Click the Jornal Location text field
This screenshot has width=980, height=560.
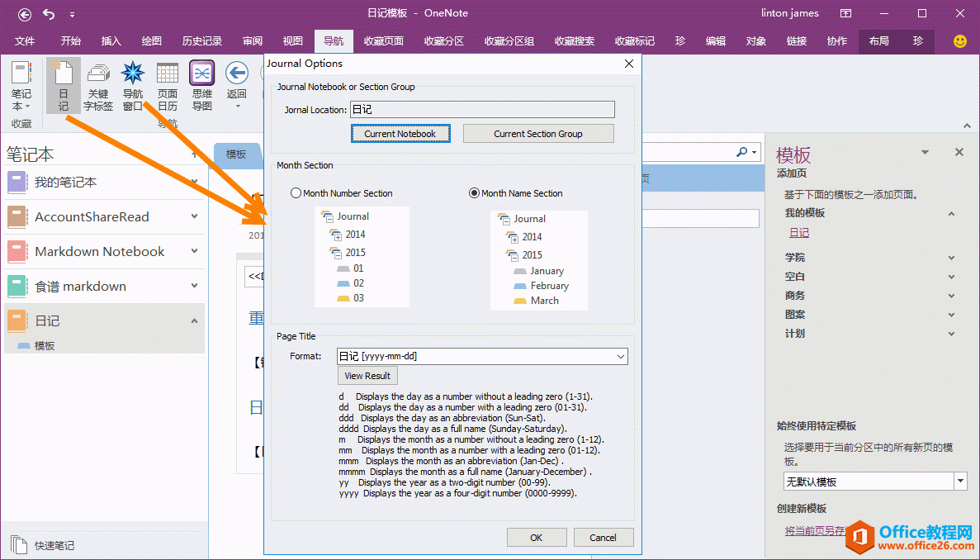pyautogui.click(x=482, y=110)
